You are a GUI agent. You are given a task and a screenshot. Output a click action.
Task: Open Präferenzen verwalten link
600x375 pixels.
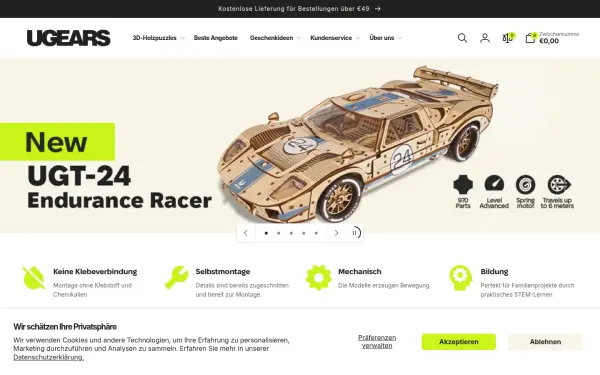(x=377, y=341)
